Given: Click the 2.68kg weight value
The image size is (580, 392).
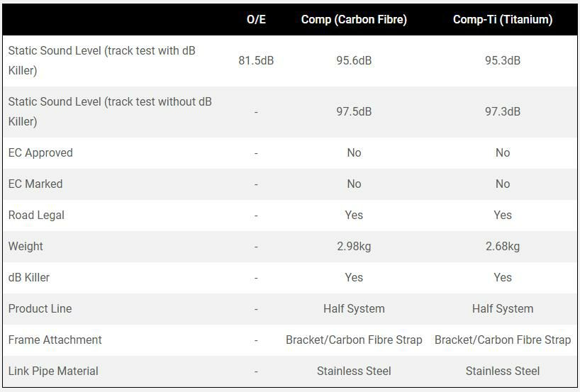Looking at the screenshot, I should 502,247.
